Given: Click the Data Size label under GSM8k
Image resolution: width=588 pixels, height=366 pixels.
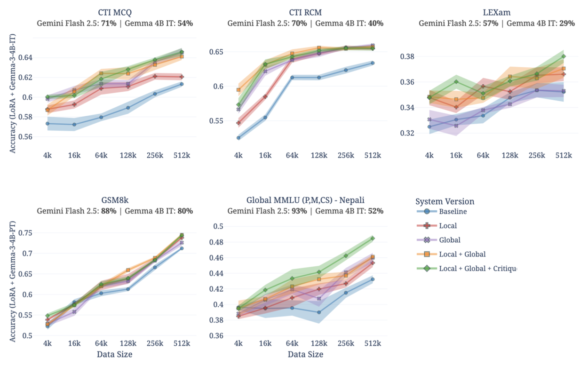Looking at the screenshot, I should 114,354.
